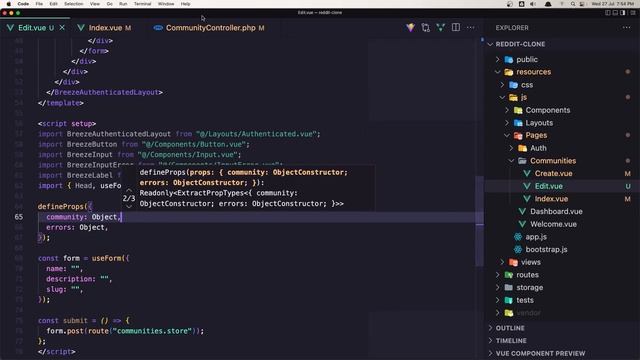Click the colorful gem extension icon in editor toolbar

(410, 28)
